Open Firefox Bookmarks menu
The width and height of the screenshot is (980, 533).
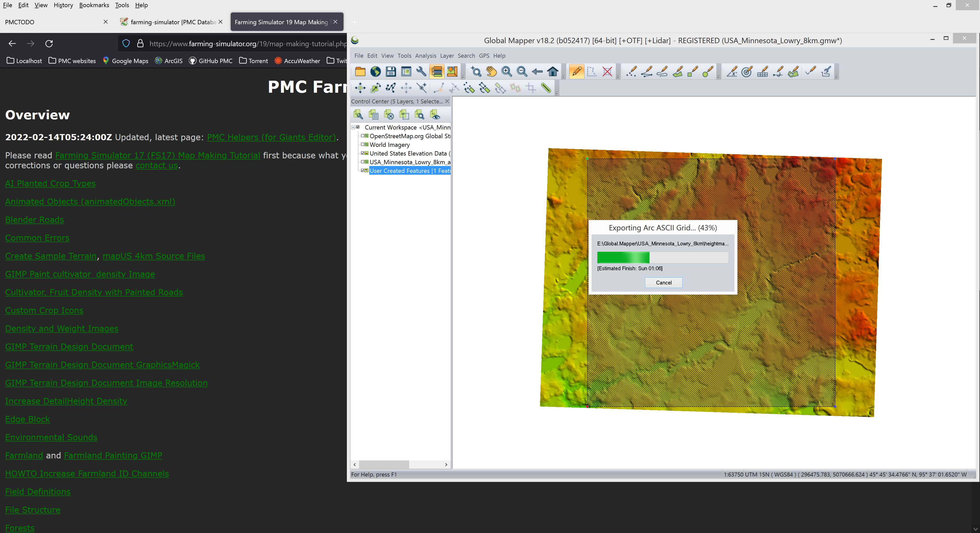coord(94,5)
